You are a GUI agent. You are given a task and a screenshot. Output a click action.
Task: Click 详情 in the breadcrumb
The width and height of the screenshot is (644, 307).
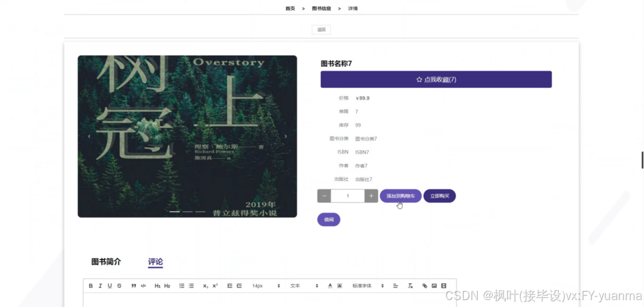(x=353, y=8)
